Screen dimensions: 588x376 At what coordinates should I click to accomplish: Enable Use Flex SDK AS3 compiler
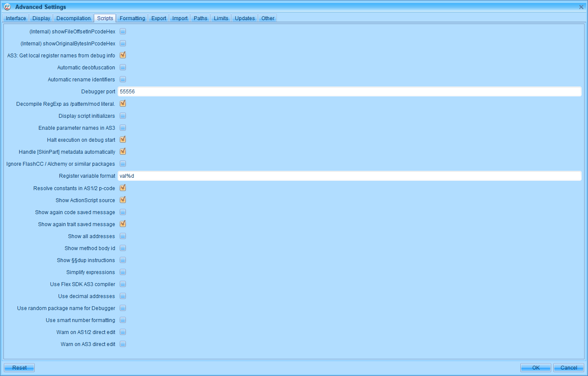coord(123,283)
